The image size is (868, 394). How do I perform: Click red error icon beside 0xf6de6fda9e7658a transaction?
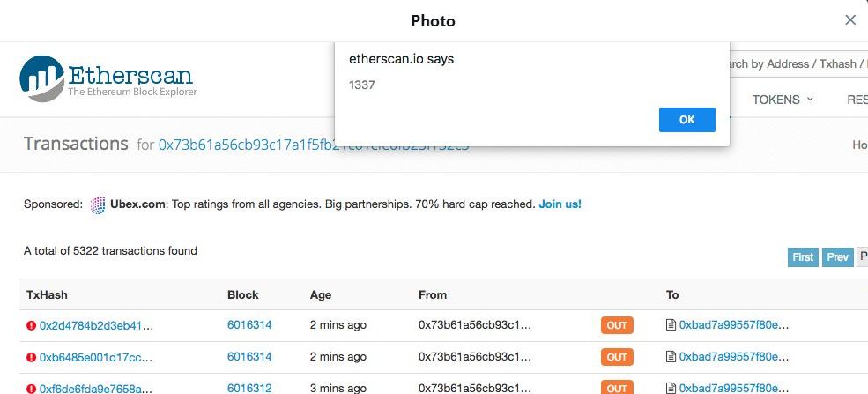click(31, 388)
